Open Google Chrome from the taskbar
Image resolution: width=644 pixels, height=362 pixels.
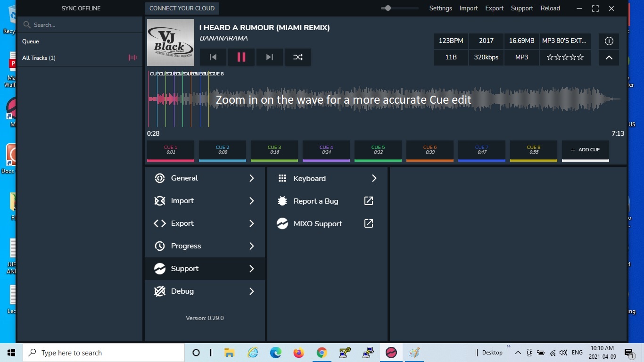pyautogui.click(x=322, y=353)
